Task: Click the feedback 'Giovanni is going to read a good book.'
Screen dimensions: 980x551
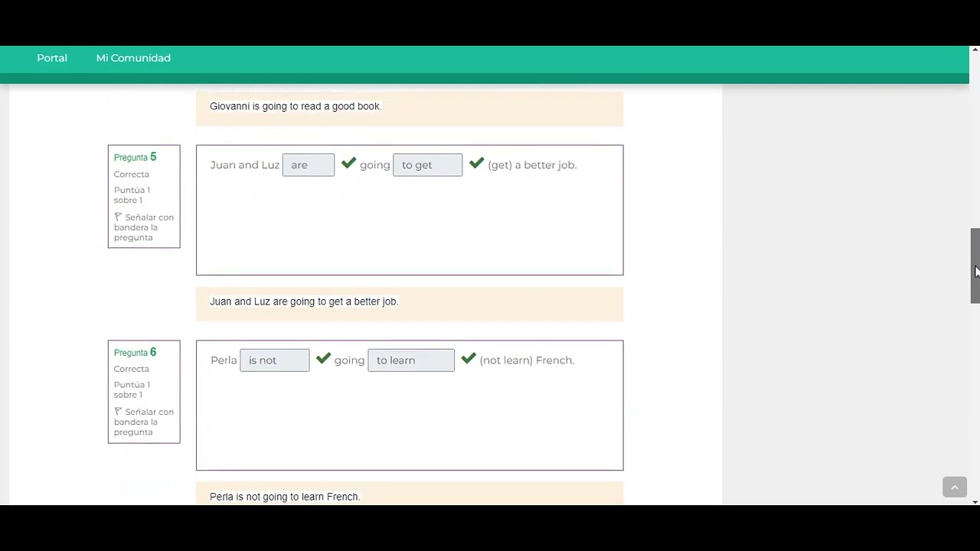Action: 296,106
